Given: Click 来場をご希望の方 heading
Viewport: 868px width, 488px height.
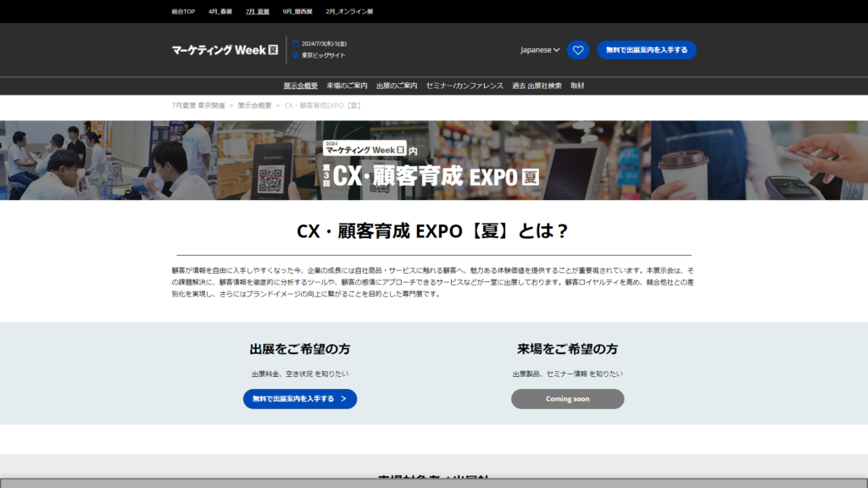Looking at the screenshot, I should tap(567, 349).
